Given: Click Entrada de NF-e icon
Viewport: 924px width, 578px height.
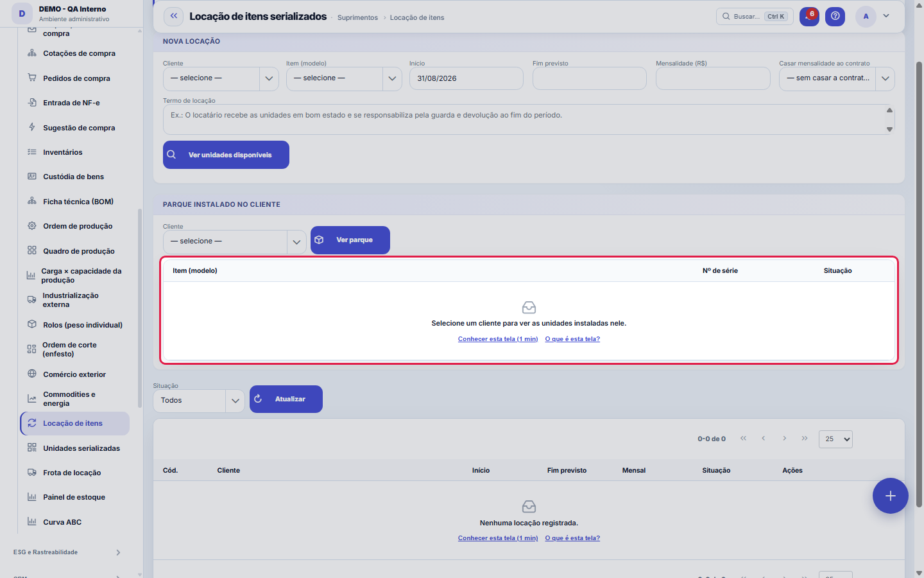Looking at the screenshot, I should click(32, 102).
